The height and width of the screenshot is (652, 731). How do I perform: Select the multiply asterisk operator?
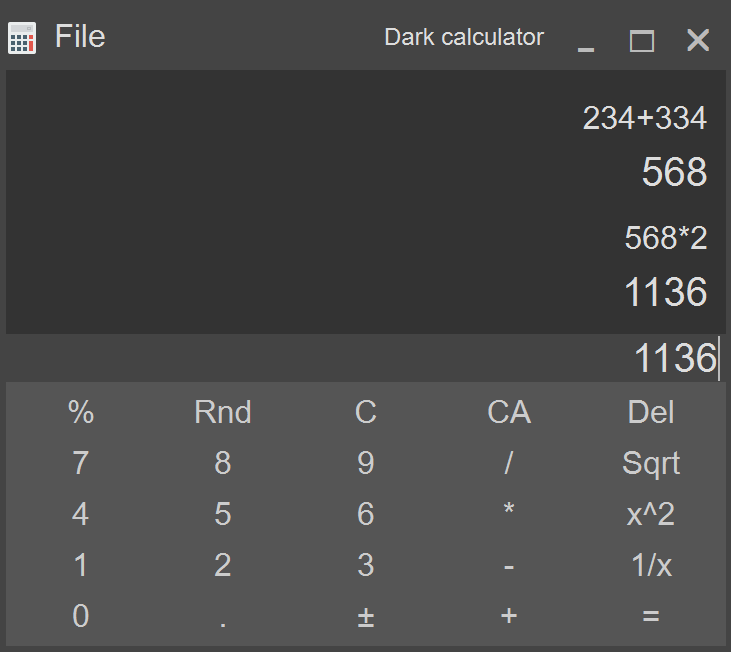[509, 514]
